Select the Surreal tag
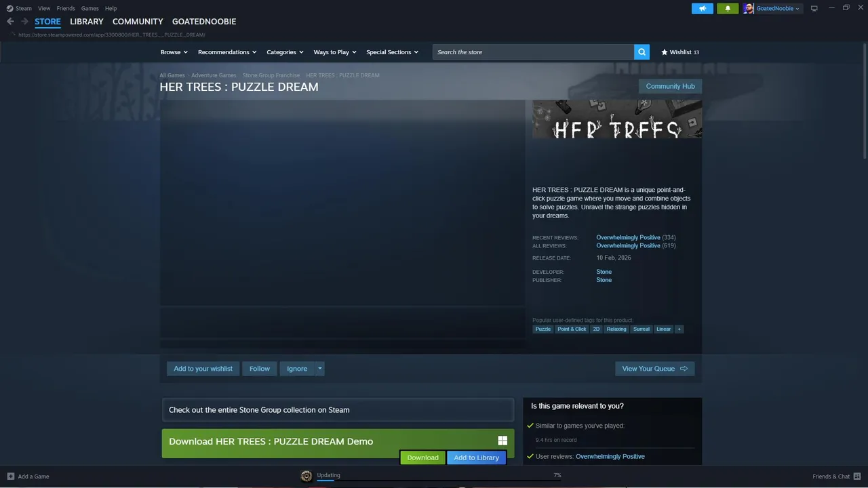The width and height of the screenshot is (868, 488). pyautogui.click(x=642, y=329)
